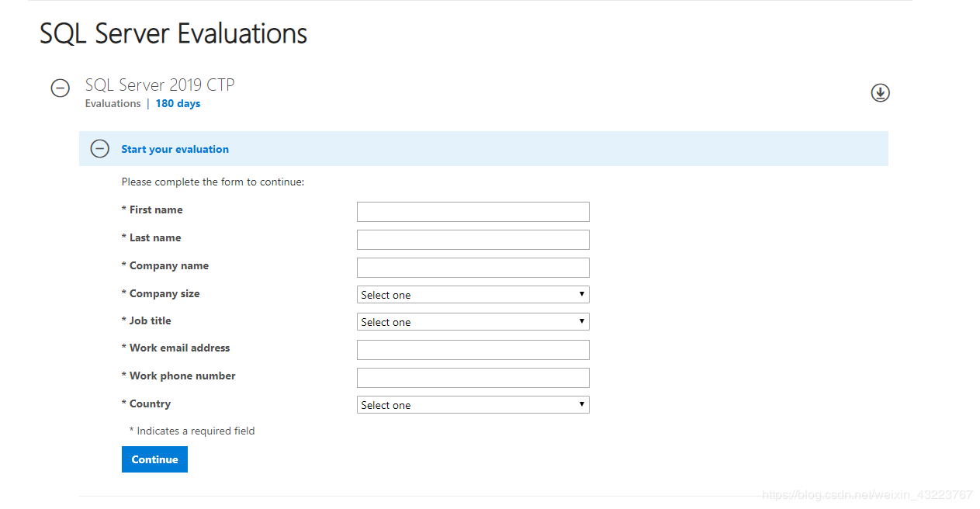Click the Continue button

point(154,459)
